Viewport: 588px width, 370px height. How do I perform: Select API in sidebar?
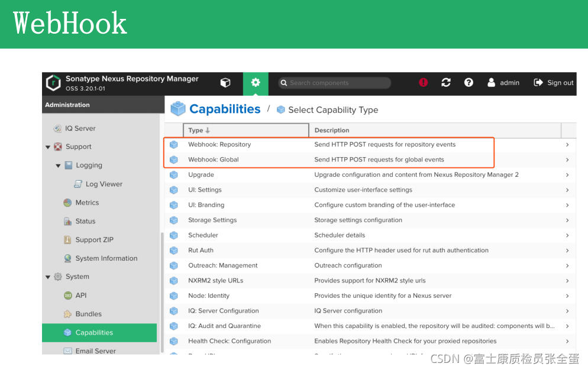tap(81, 296)
